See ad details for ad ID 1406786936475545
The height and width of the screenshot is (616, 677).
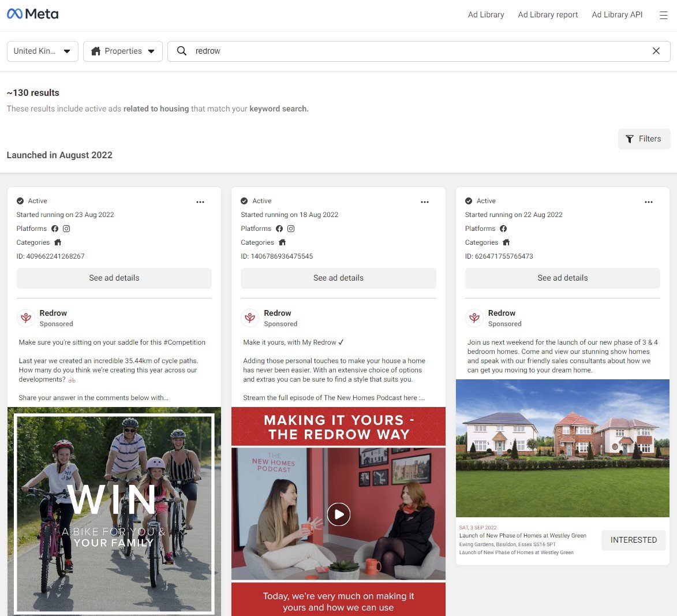pos(338,278)
